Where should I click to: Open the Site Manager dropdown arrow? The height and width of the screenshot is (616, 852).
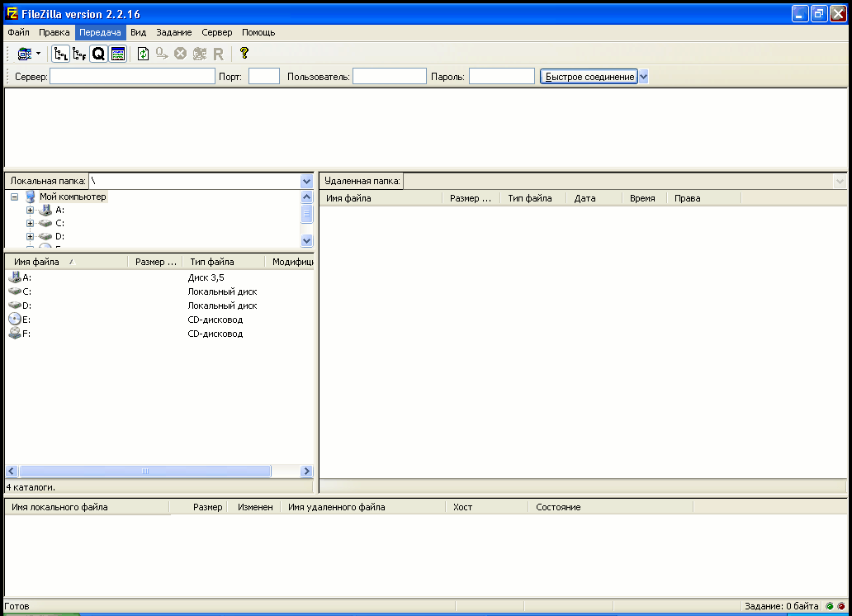click(38, 54)
